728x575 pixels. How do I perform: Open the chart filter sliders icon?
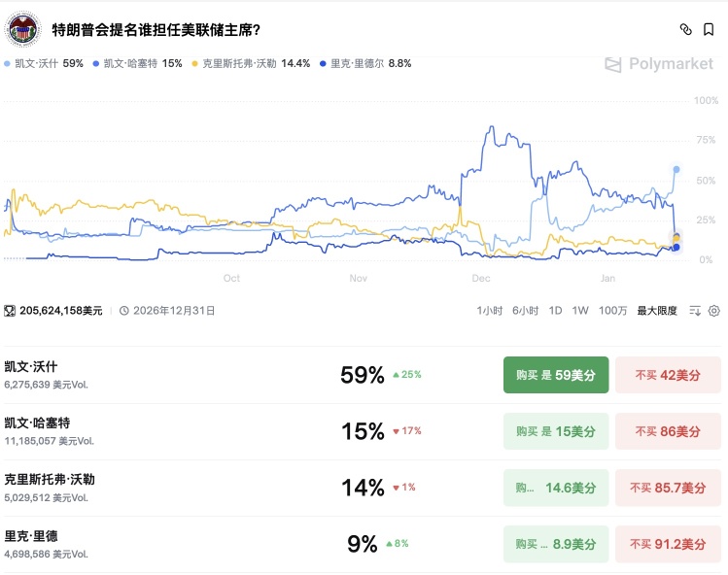pyautogui.click(x=695, y=311)
